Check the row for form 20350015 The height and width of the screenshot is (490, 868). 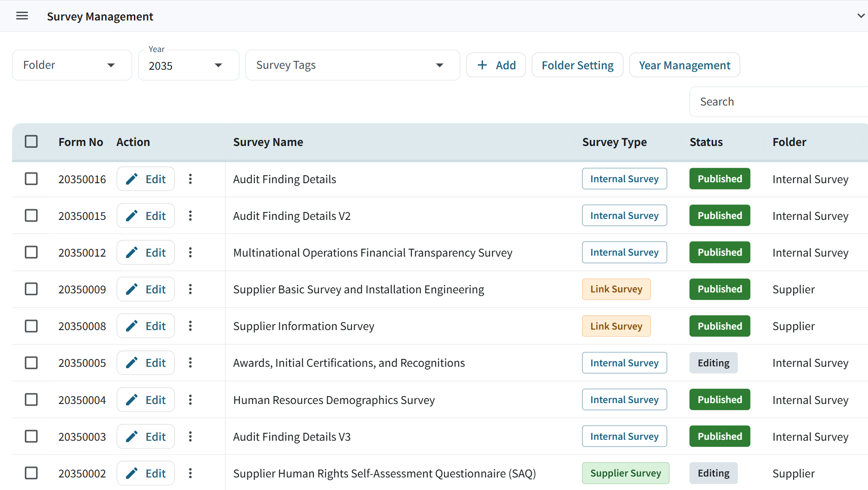pyautogui.click(x=31, y=215)
